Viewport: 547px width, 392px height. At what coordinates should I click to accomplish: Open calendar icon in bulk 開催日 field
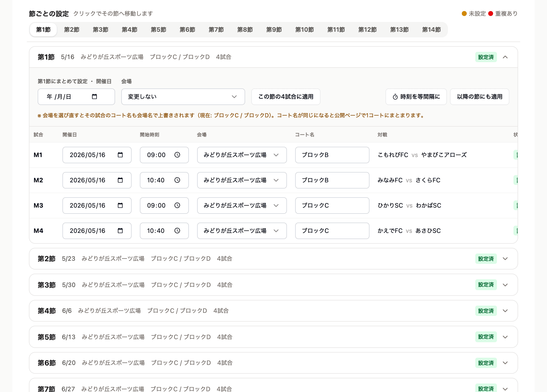pyautogui.click(x=94, y=96)
